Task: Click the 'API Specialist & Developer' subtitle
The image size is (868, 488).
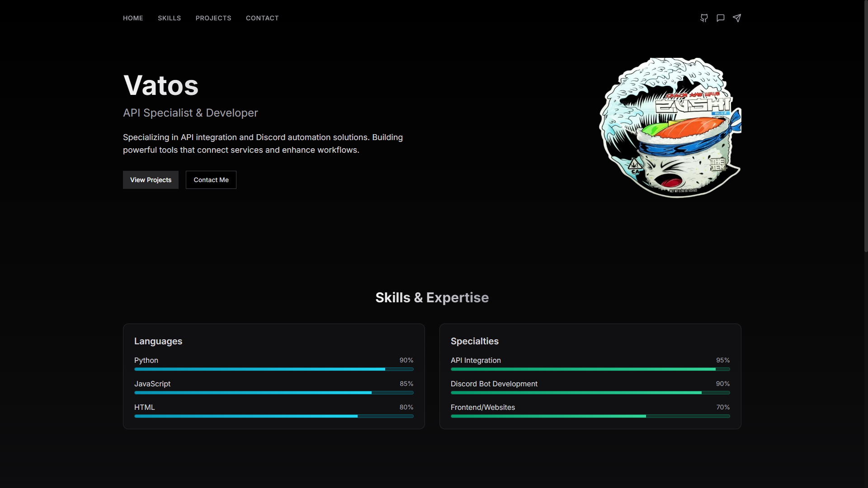Action: [x=190, y=113]
